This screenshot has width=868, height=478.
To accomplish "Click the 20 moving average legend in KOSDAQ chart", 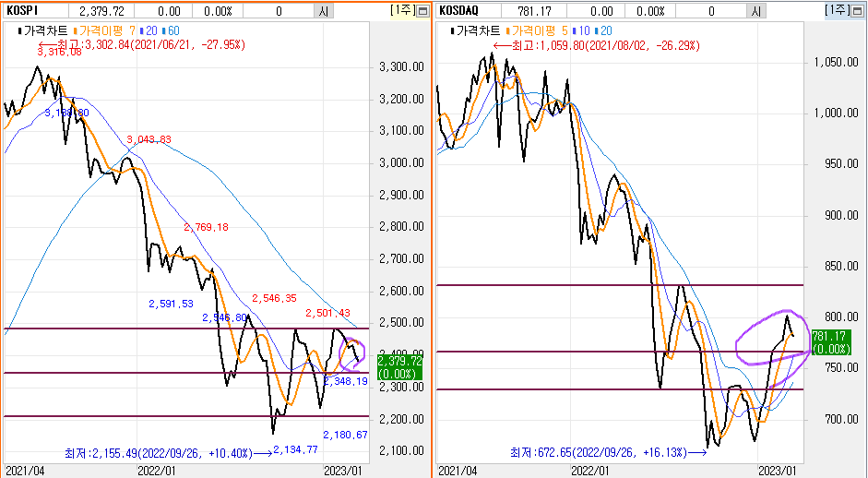I will pos(604,31).
